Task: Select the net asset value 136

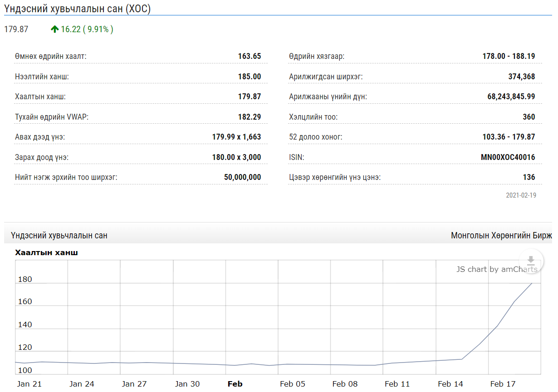Action: [x=529, y=177]
